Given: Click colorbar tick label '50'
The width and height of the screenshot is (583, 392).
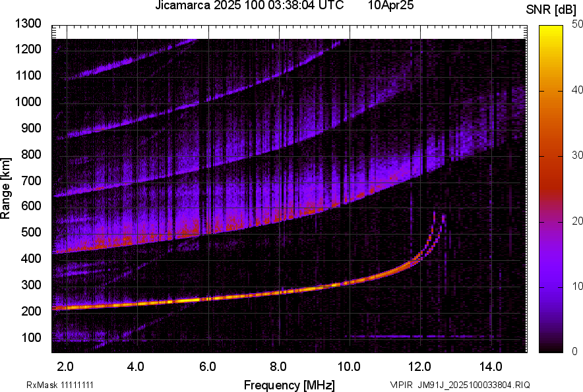Looking at the screenshot, I should (x=577, y=24).
